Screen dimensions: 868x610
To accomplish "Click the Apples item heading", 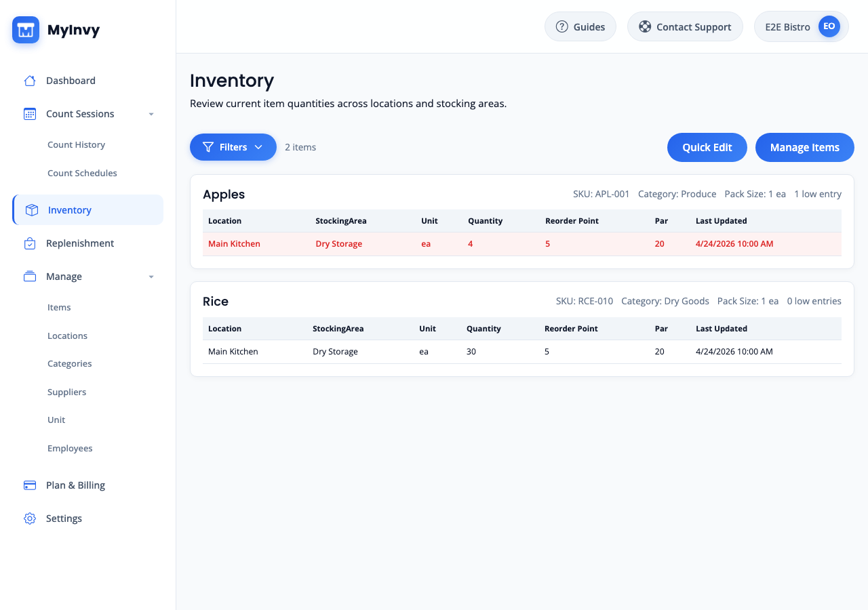I will point(224,195).
